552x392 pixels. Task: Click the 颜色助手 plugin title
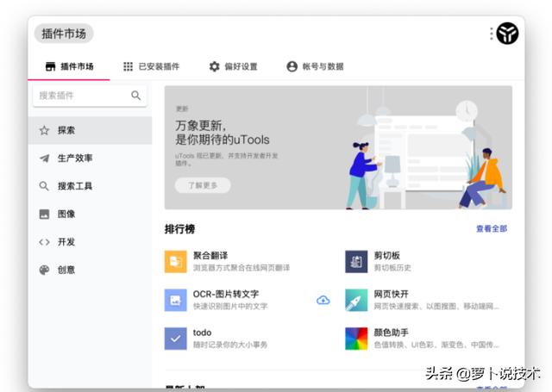pyautogui.click(x=391, y=333)
